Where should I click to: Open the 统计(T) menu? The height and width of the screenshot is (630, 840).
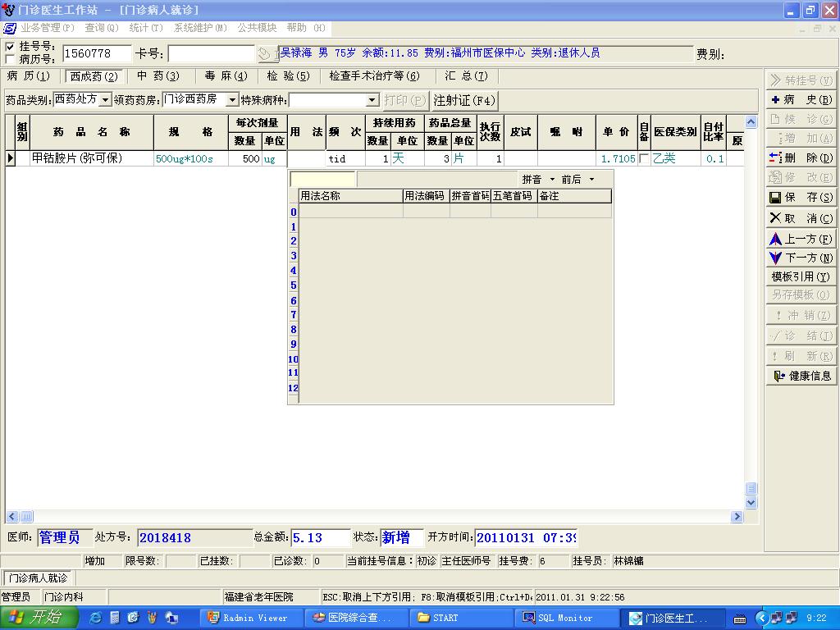pos(146,28)
